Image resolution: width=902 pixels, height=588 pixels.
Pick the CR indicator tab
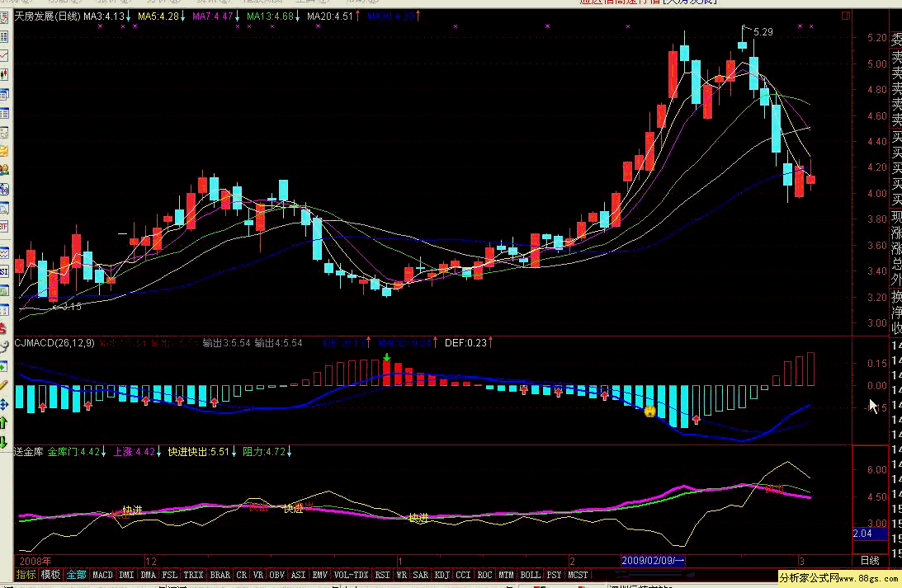pyautogui.click(x=242, y=574)
